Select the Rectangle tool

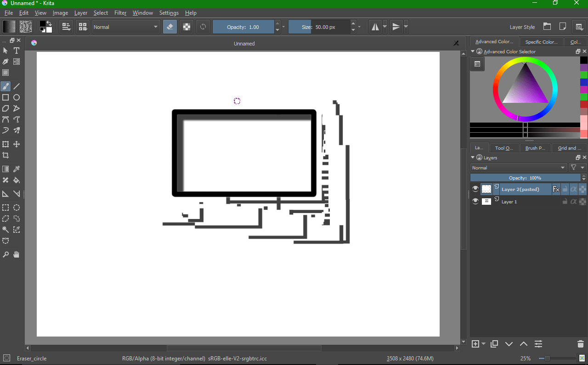5,97
